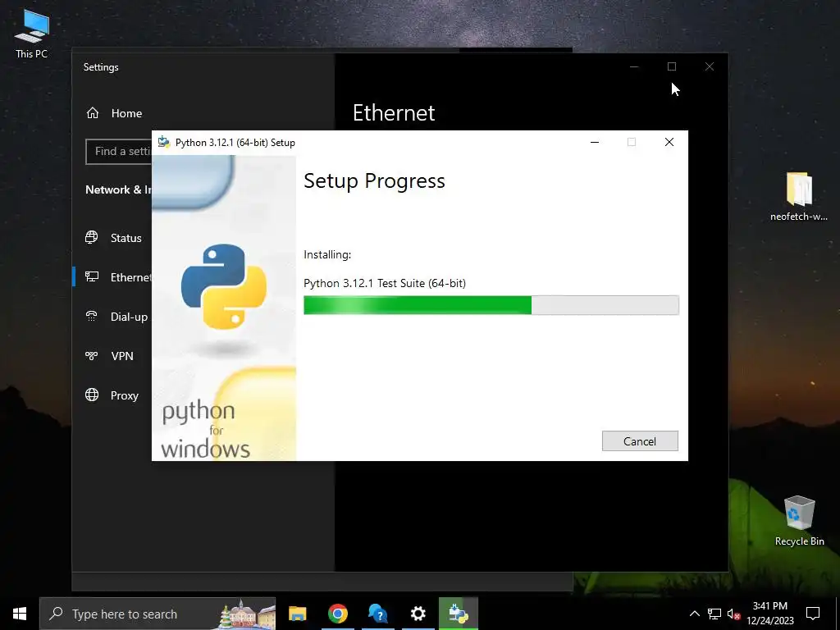
Task: Select This PC desktop icon
Action: tap(32, 34)
